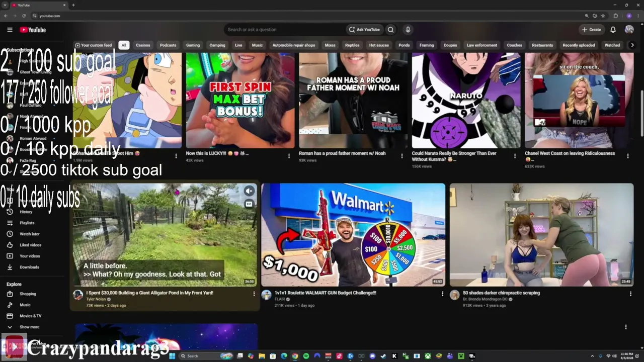Select the Music category chip

coord(257,45)
